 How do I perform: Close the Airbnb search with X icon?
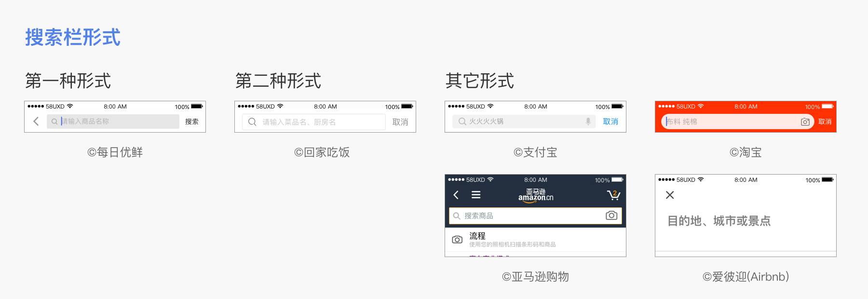(670, 195)
